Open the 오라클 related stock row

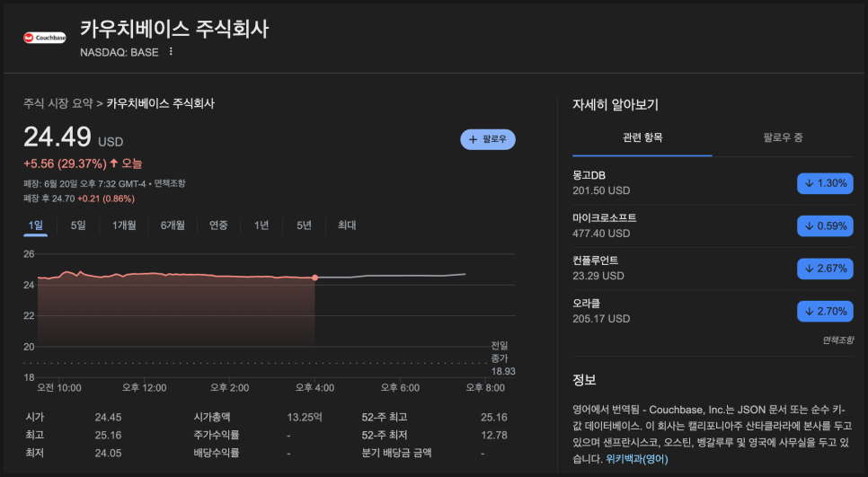tap(713, 311)
